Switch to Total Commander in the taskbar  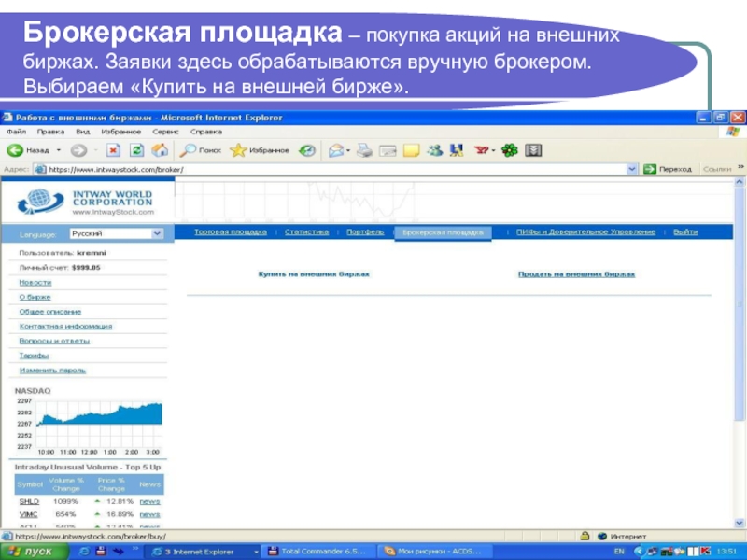point(317,552)
